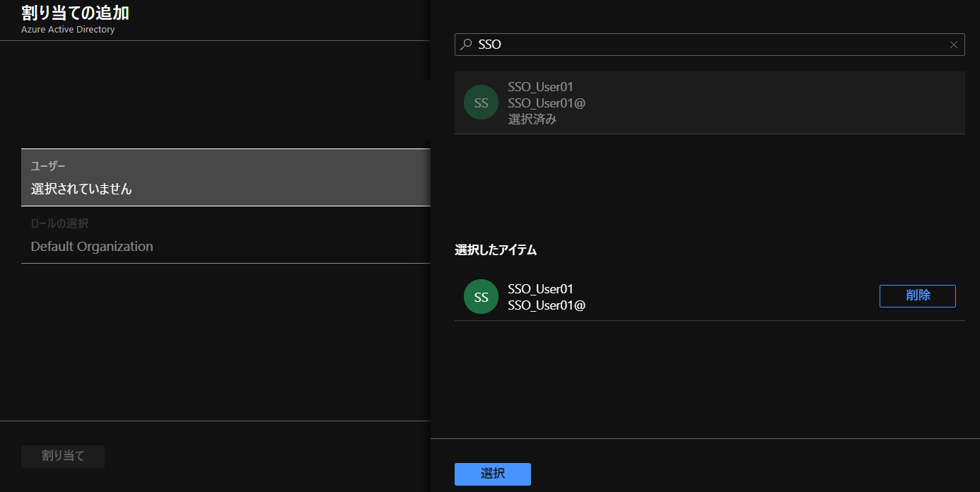The image size is (980, 492).
Task: Click SSO_User01 name in selected items
Action: click(x=540, y=289)
